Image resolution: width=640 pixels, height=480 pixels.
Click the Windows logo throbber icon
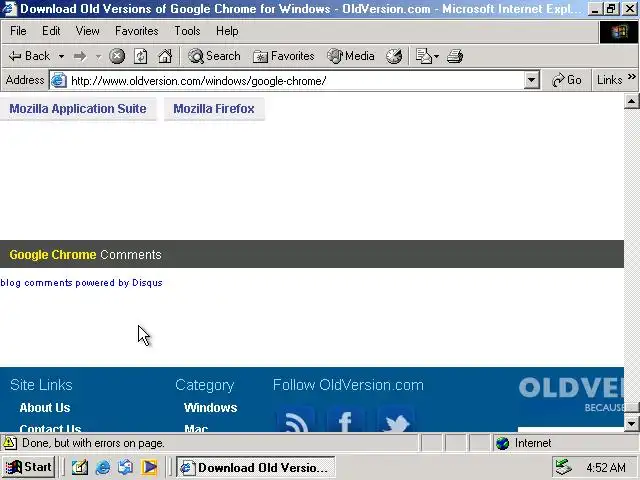click(x=619, y=32)
